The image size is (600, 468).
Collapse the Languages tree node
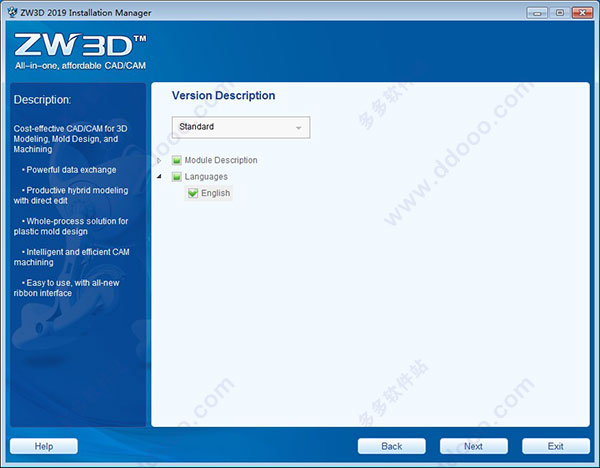click(x=159, y=176)
